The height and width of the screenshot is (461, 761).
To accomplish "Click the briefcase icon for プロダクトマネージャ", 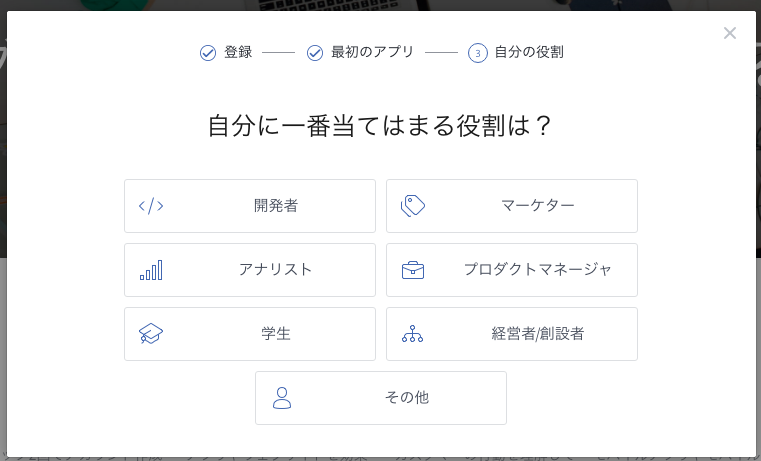I will click(413, 270).
